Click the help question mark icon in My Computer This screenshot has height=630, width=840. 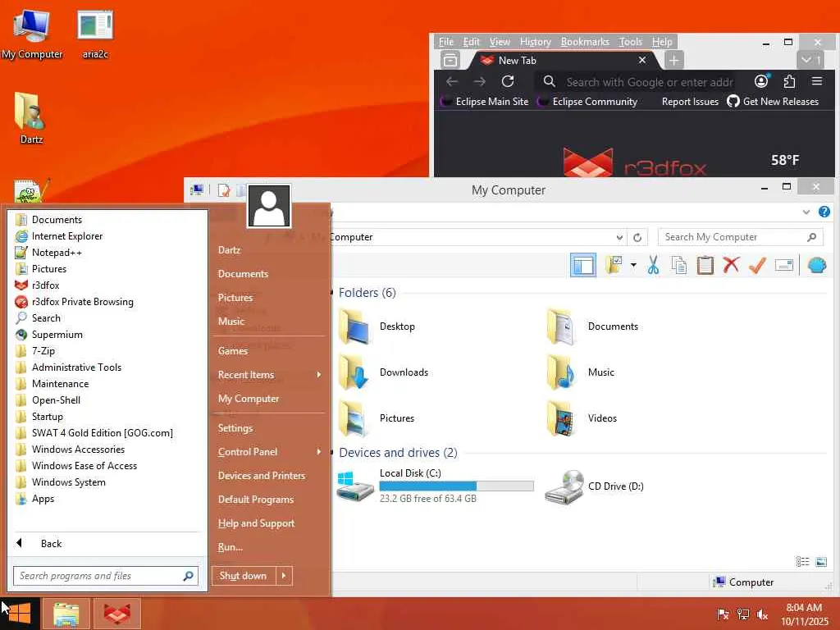point(824,212)
